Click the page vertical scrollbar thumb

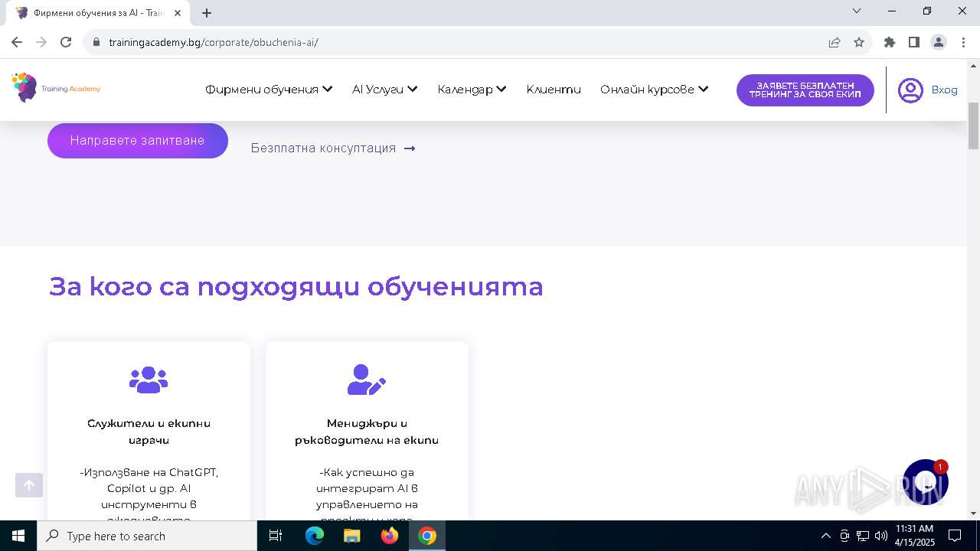(974, 125)
